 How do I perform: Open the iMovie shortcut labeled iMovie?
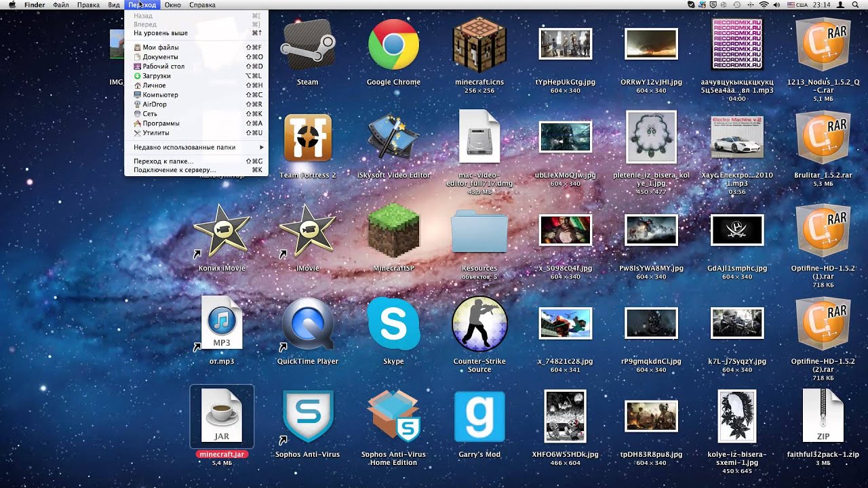(307, 230)
